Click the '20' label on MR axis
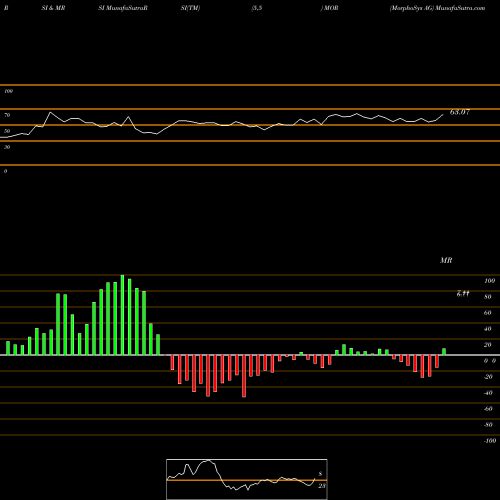 (x=488, y=345)
